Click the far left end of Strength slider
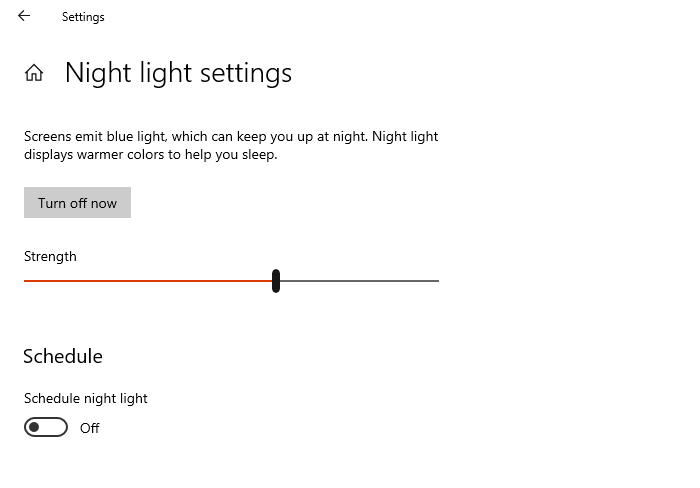This screenshot has width=700, height=488. [26, 281]
